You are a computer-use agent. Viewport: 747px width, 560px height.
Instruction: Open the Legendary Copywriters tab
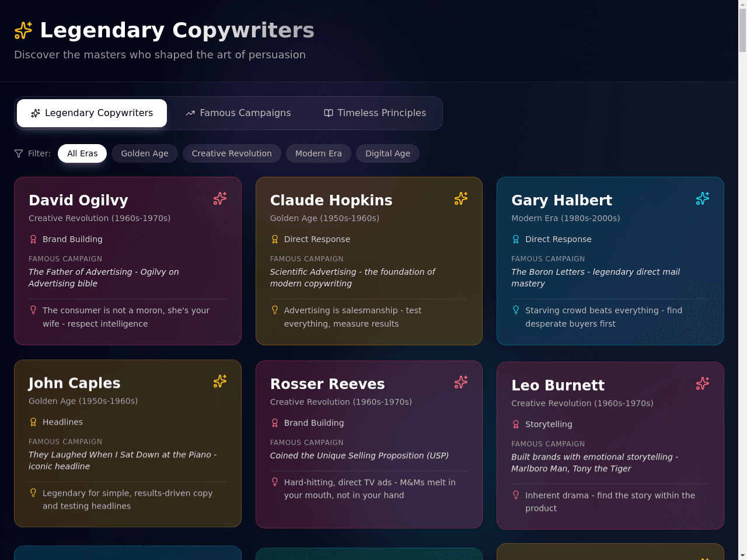[92, 113]
